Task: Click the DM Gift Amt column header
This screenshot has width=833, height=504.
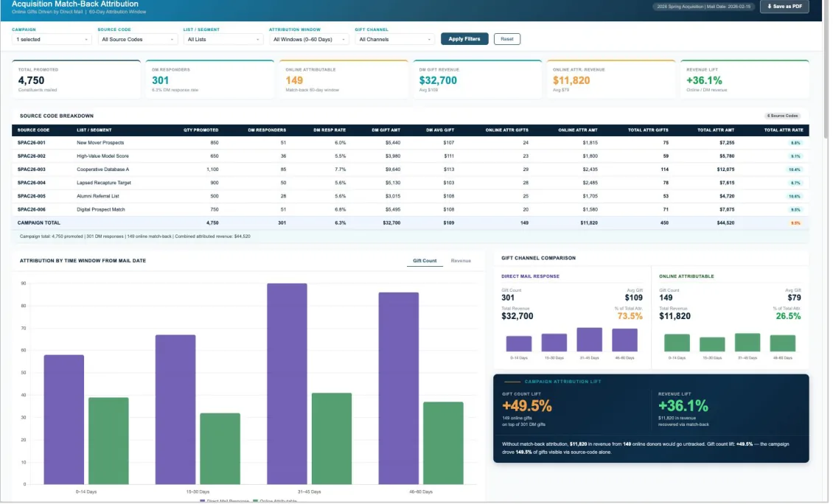Action: click(x=386, y=130)
